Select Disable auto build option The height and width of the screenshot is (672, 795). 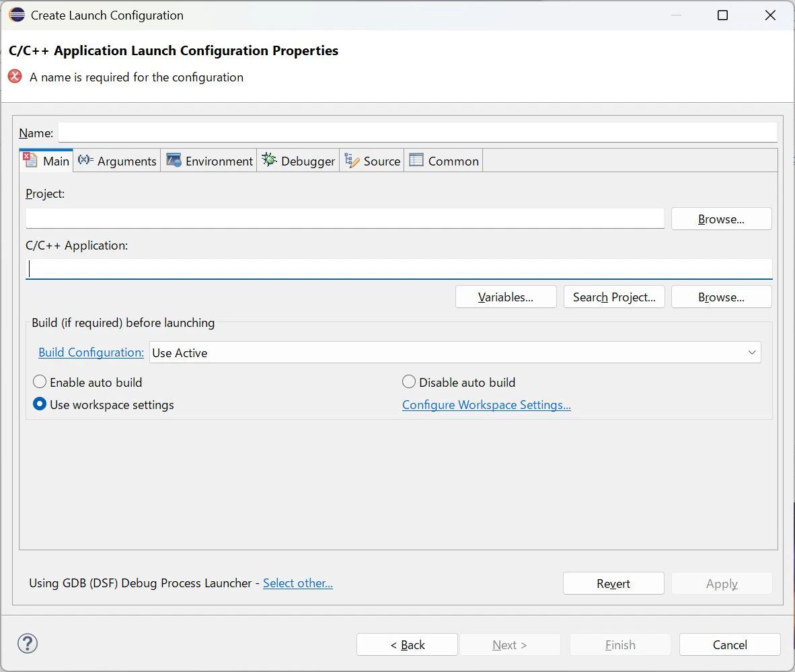tap(458, 382)
